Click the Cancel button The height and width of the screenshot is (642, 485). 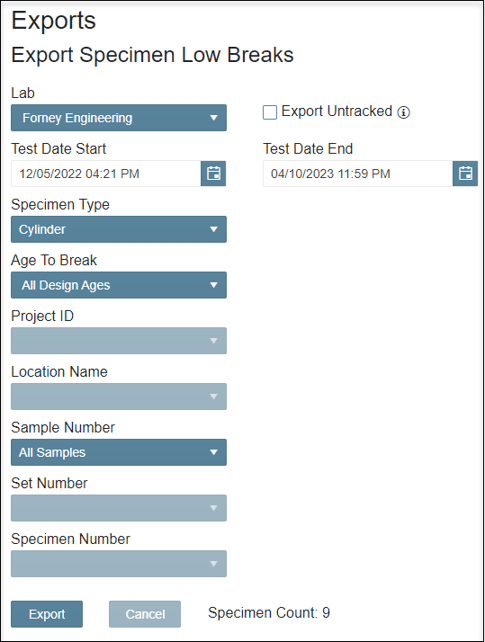145,614
